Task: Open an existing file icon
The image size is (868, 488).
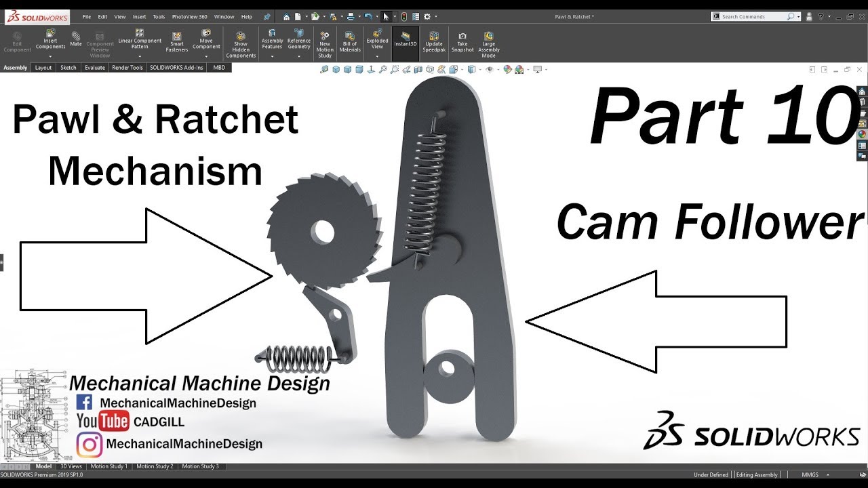Action: (x=315, y=16)
